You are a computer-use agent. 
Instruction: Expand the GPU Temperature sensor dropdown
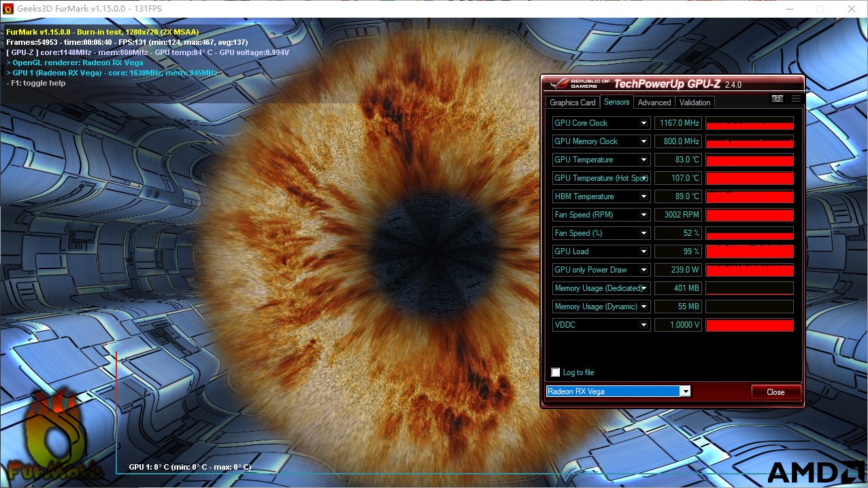644,160
